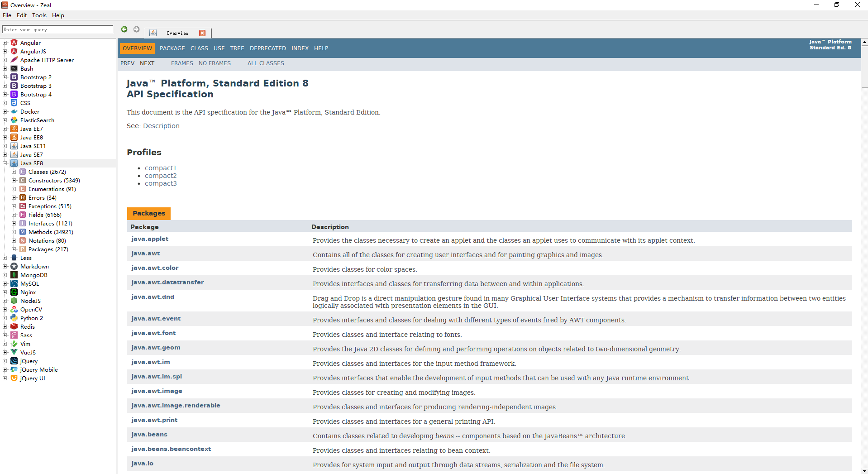Expand the Methods (34921) node
Image resolution: width=868 pixels, height=474 pixels.
(x=14, y=232)
